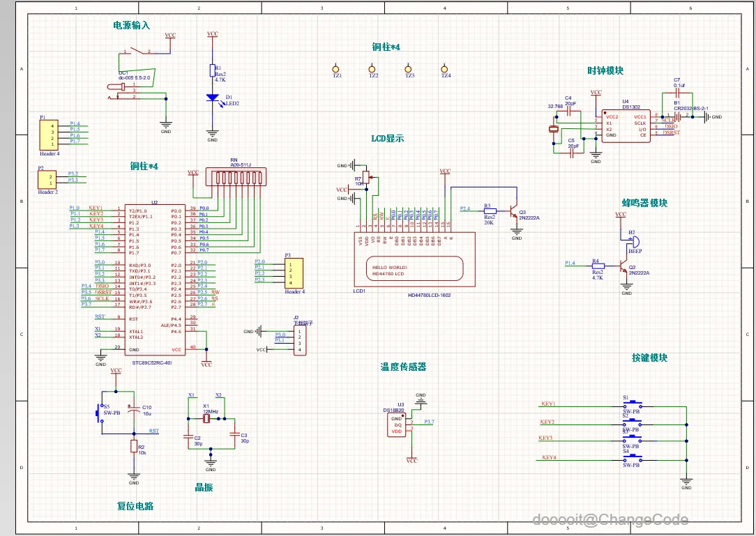Screen dimensions: 756x536
Task: Select the TZ4 copper pillar pad
Action: coord(444,68)
